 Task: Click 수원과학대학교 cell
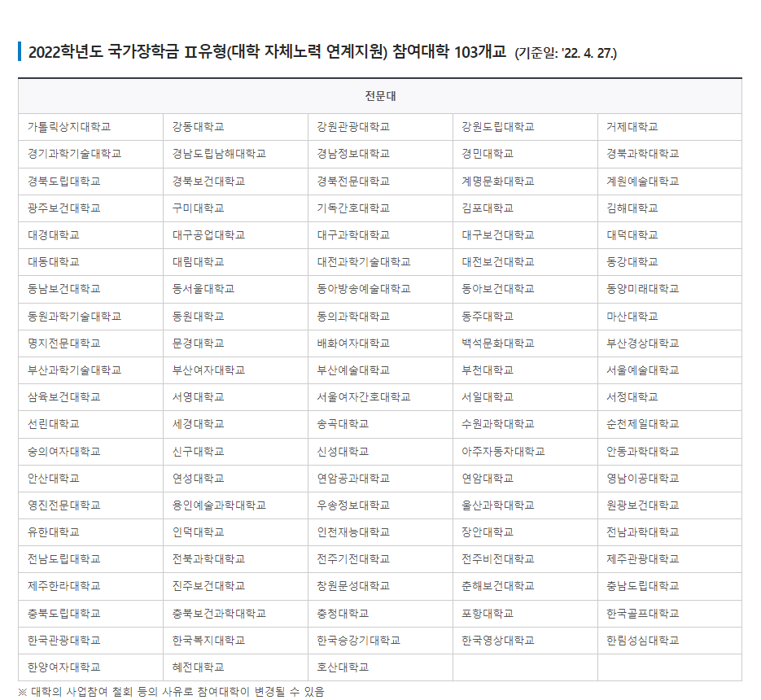[x=525, y=424]
